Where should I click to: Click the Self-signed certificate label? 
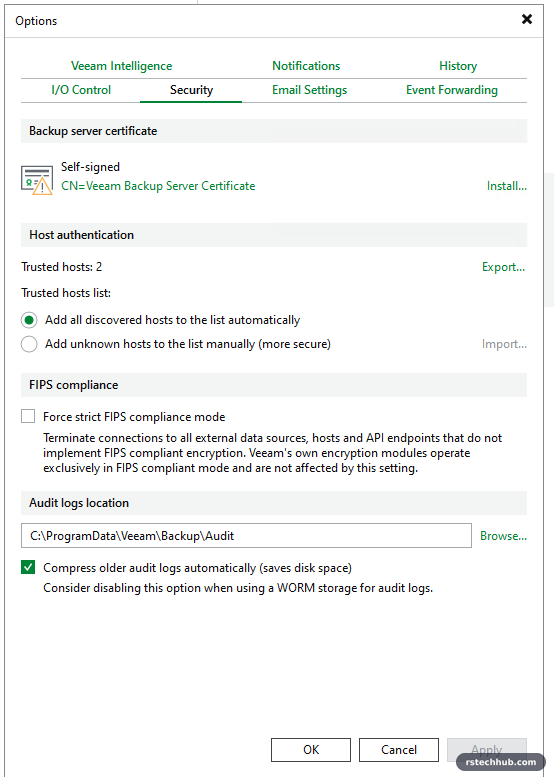[x=90, y=167]
